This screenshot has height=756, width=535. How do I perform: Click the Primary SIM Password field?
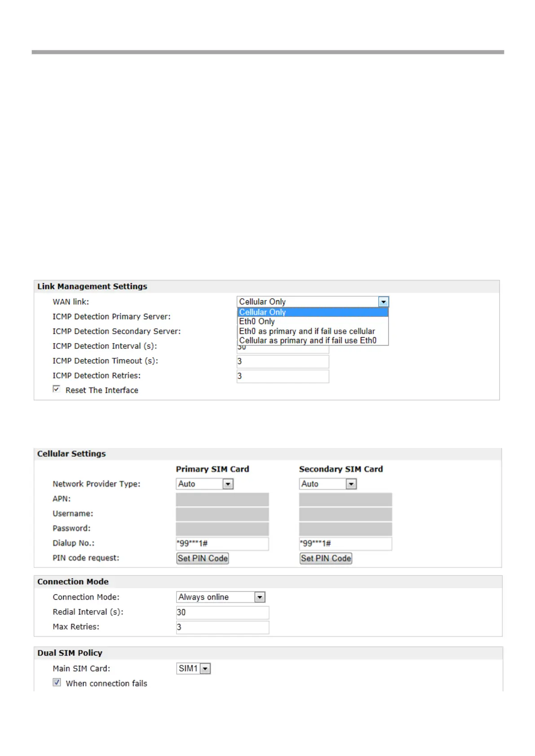(x=222, y=529)
